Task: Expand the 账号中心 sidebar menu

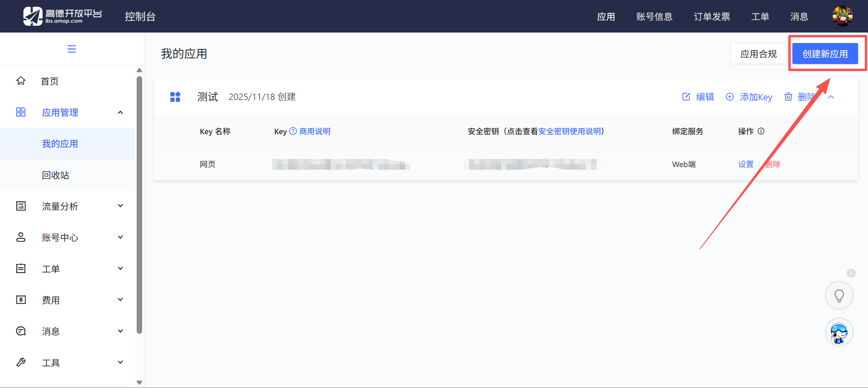Action: [x=120, y=237]
